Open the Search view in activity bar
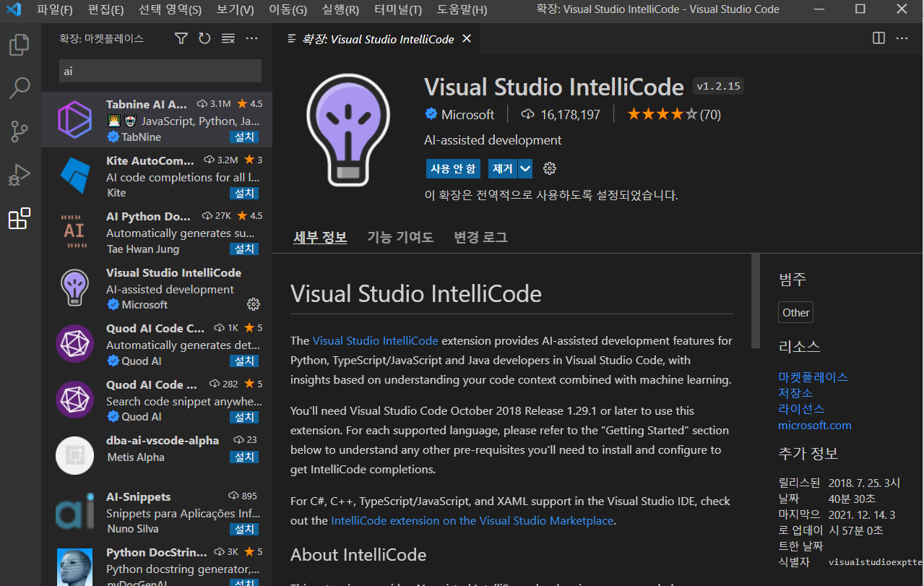This screenshot has height=586, width=924. point(20,88)
